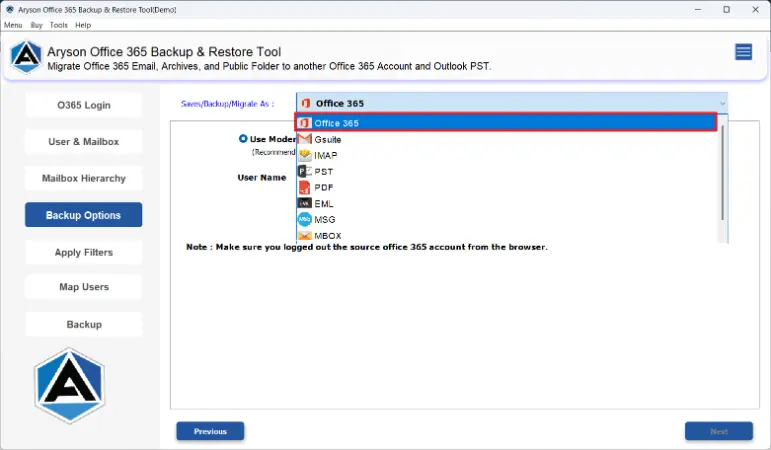Click the EML icon in list
Image resolution: width=771 pixels, height=450 pixels.
point(305,203)
